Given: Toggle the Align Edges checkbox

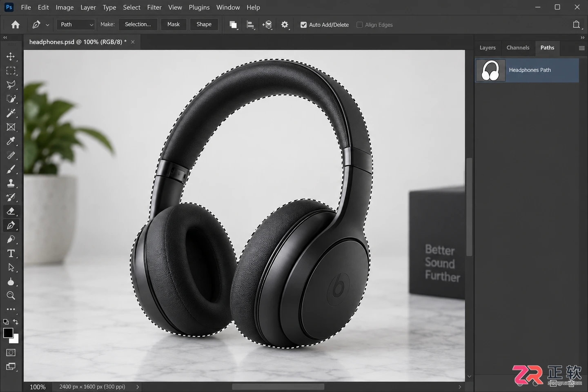Looking at the screenshot, I should [359, 25].
